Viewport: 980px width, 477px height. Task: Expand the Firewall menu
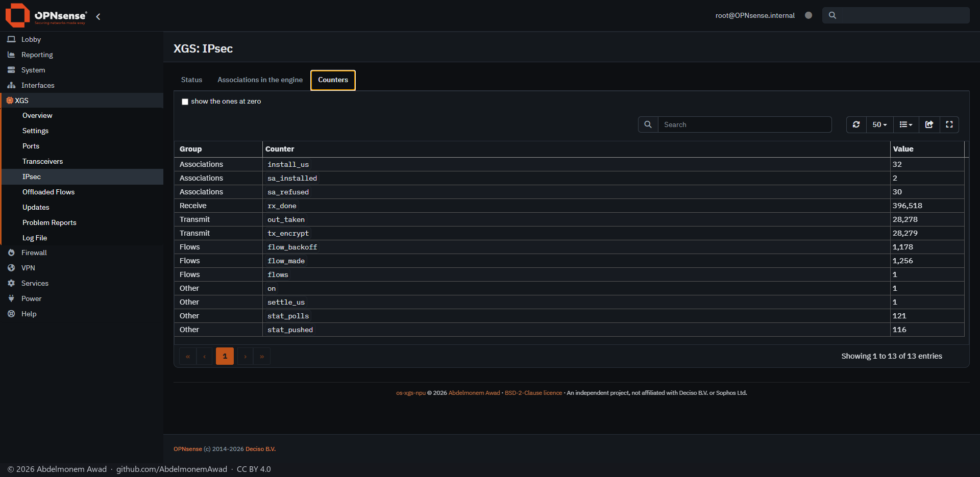click(x=82, y=253)
